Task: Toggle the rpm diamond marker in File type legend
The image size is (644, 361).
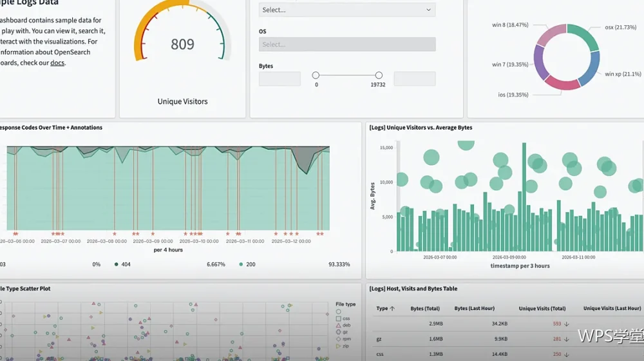Action: 339,339
